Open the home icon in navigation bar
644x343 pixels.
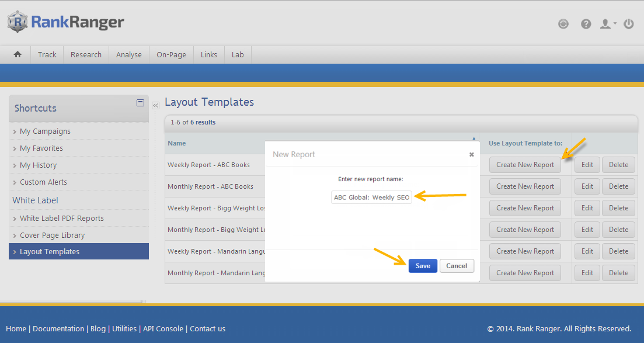[x=18, y=54]
